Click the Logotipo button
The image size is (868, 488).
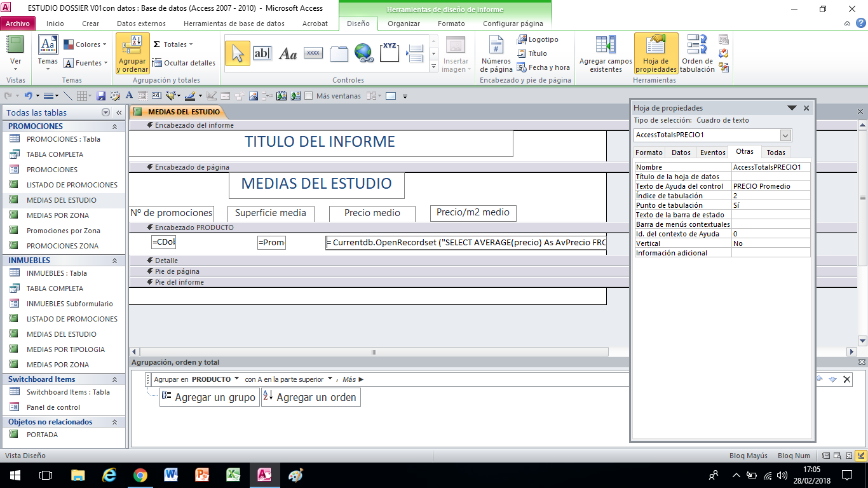538,39
